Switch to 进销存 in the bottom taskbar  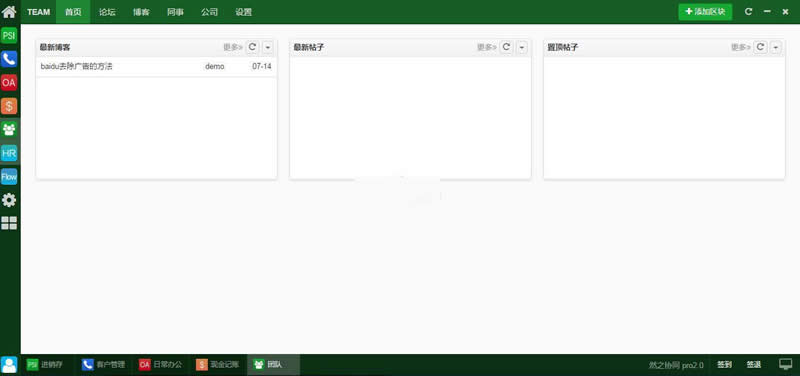click(46, 365)
